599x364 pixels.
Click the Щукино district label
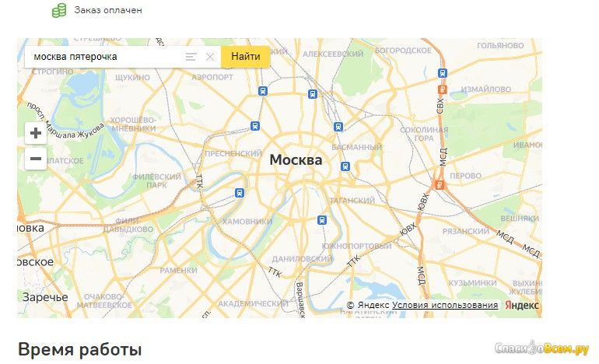point(132,78)
